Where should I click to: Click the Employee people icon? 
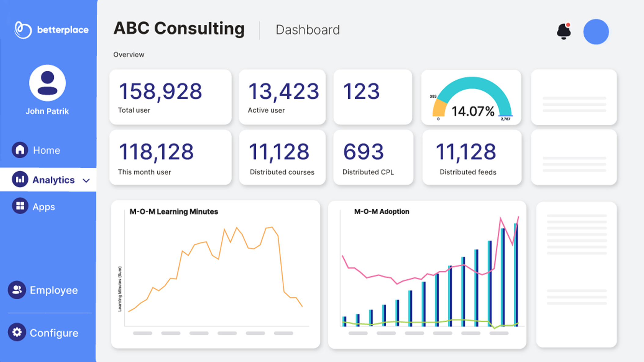[17, 290]
